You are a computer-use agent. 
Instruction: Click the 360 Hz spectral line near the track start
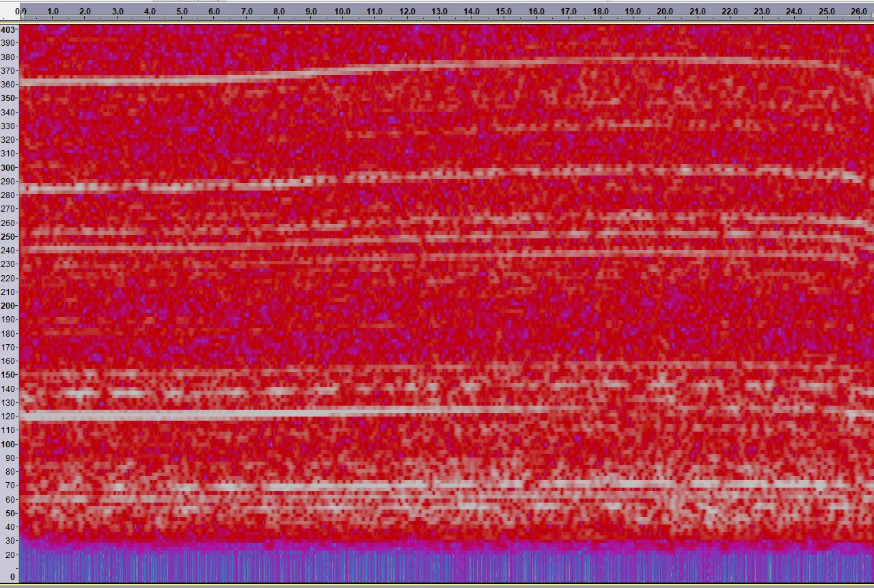[x=103, y=81]
